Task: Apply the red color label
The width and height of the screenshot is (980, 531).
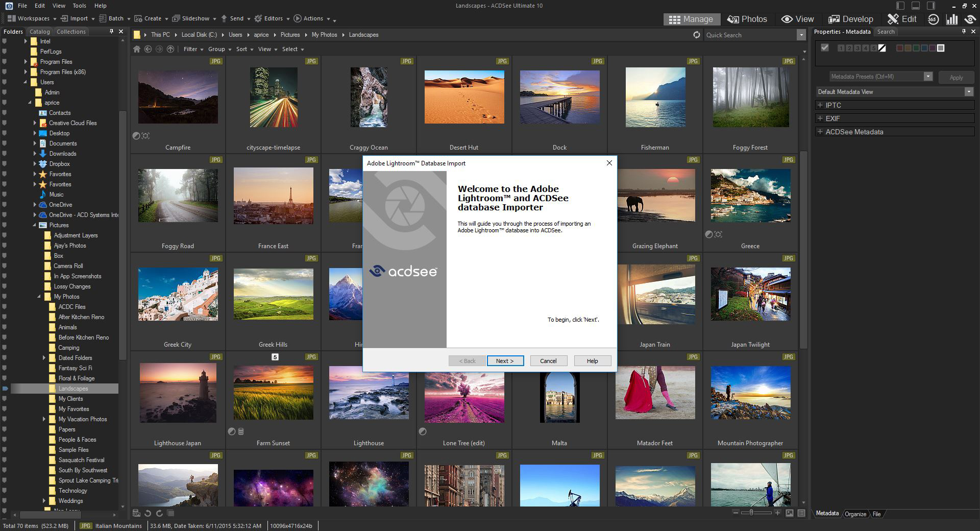Action: click(900, 48)
